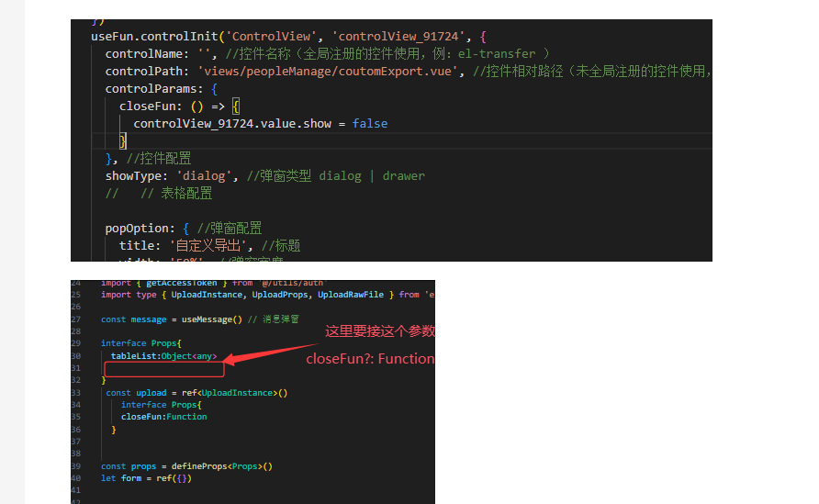Click the showType 'dialog' string value
This screenshot has height=504, width=819.
click(209, 175)
